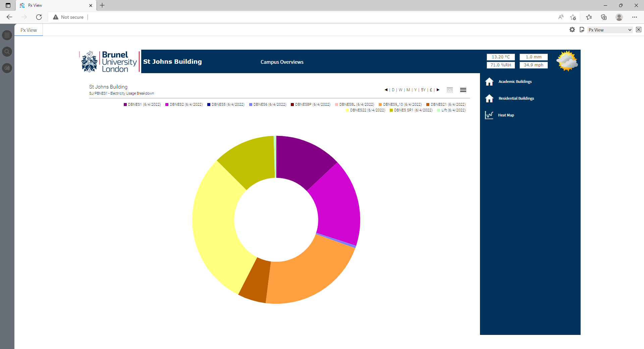Screen dimensions: 644x349
Task: Click the legend/table view icon
Action: (x=450, y=90)
